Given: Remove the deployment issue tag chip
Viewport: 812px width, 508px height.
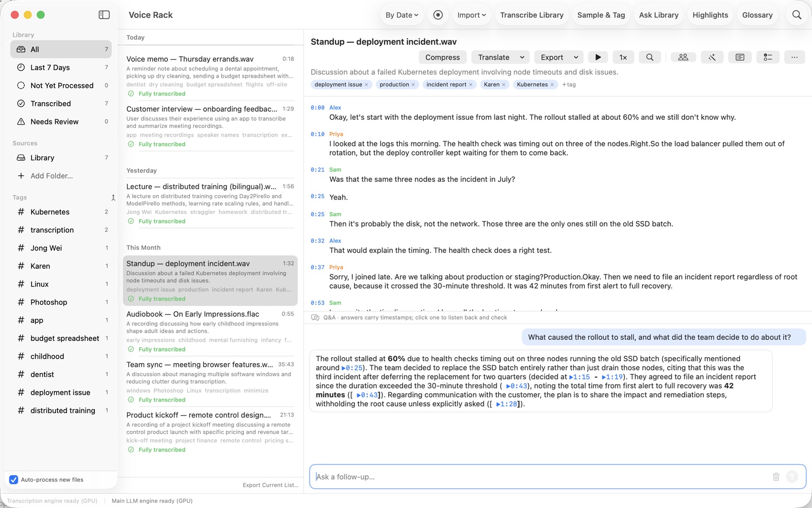Looking at the screenshot, I should pos(366,85).
